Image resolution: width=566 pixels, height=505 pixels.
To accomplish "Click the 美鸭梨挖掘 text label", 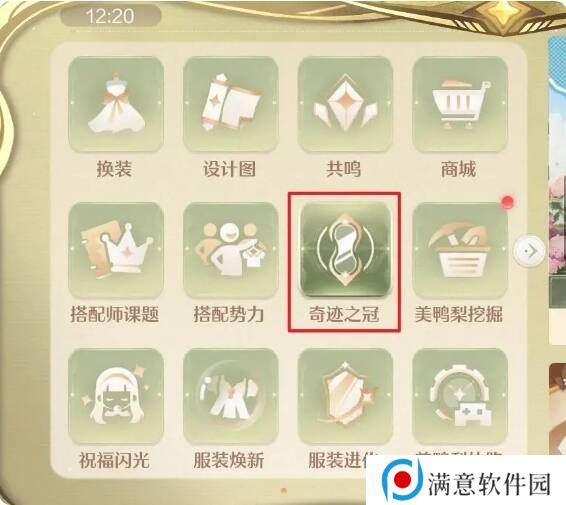I will (x=459, y=314).
